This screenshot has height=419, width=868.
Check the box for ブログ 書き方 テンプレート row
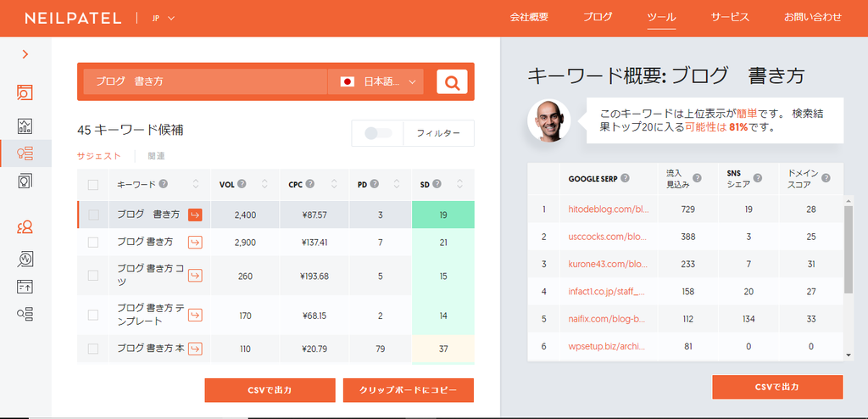[x=93, y=315]
